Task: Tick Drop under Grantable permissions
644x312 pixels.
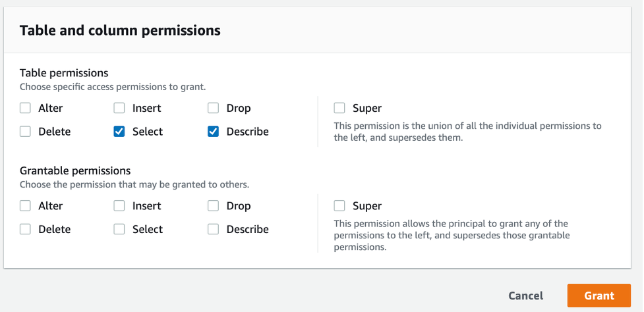Action: click(x=214, y=206)
